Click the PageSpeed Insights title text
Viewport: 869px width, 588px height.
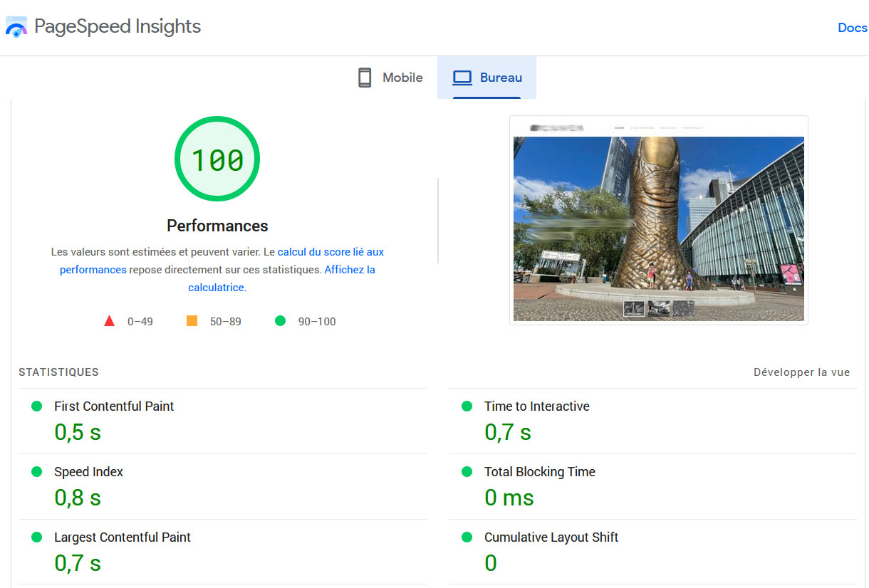click(118, 27)
